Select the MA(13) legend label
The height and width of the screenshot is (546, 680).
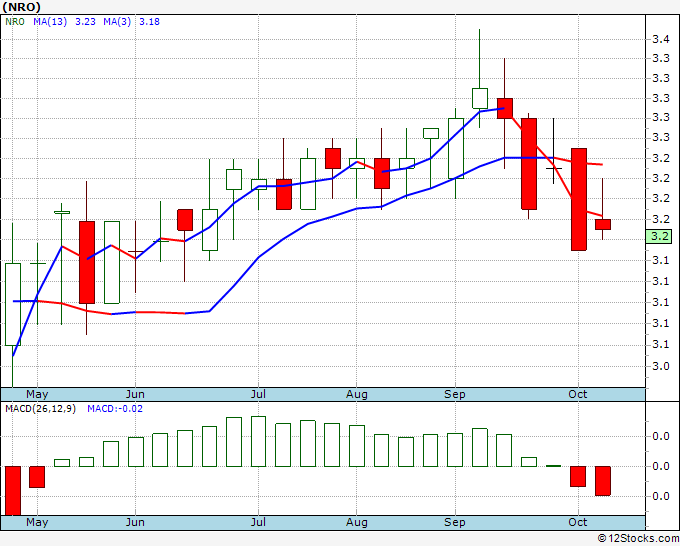pyautogui.click(x=50, y=21)
